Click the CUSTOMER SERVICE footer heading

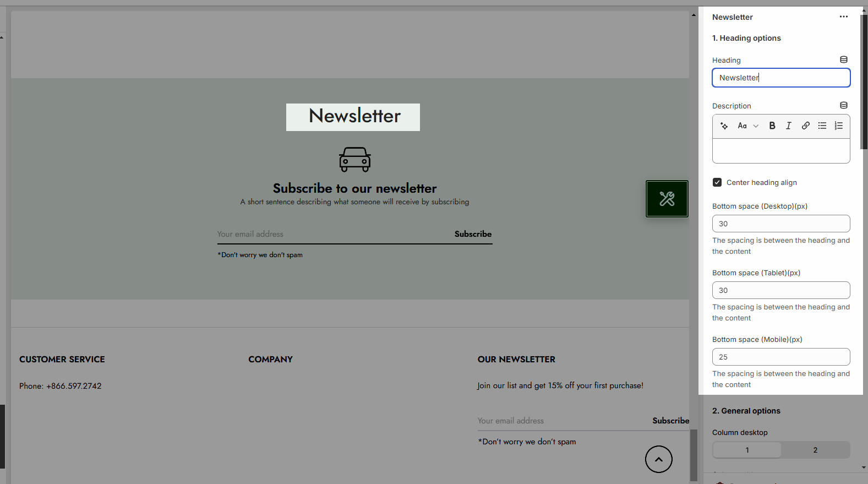[x=62, y=360]
